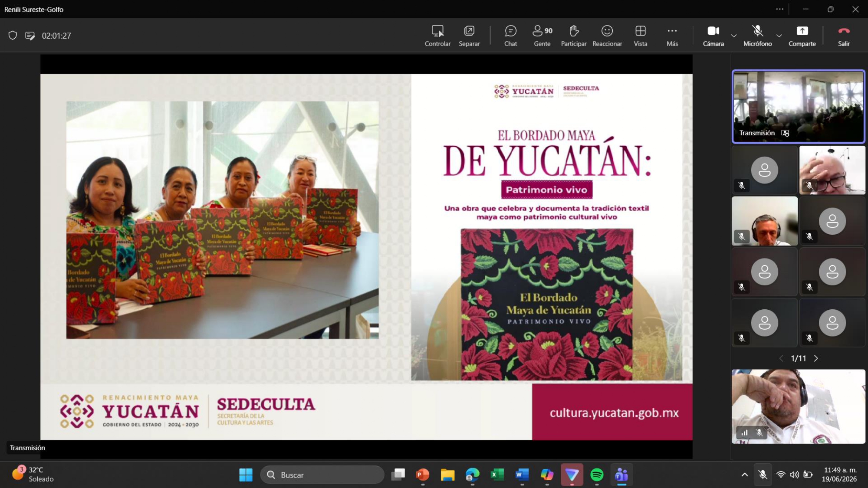Leave the meeting with Salir
This screenshot has height=488, width=868.
coord(844,36)
